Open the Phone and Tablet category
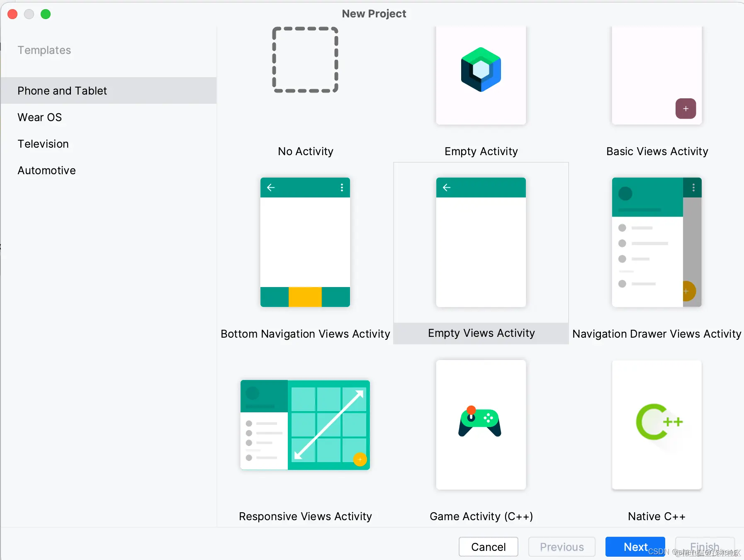The image size is (744, 560). pos(109,90)
